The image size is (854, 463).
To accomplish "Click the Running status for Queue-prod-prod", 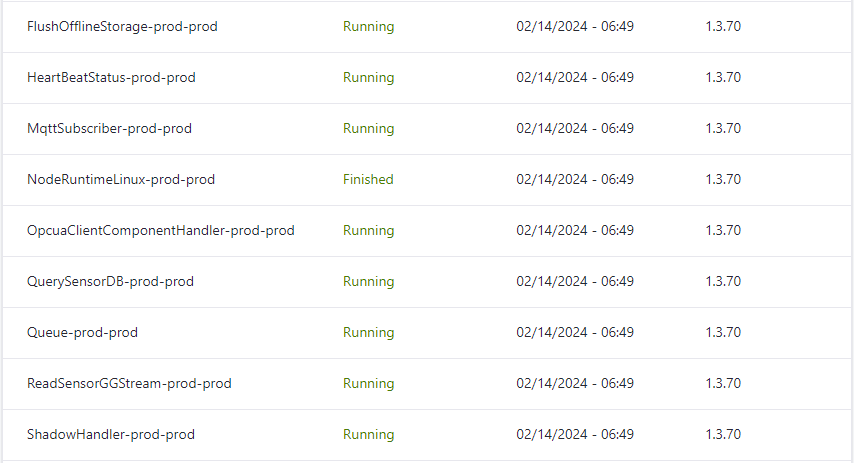I will [368, 333].
